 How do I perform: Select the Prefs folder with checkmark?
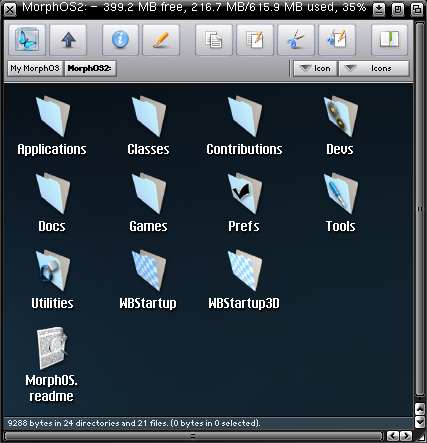245,194
